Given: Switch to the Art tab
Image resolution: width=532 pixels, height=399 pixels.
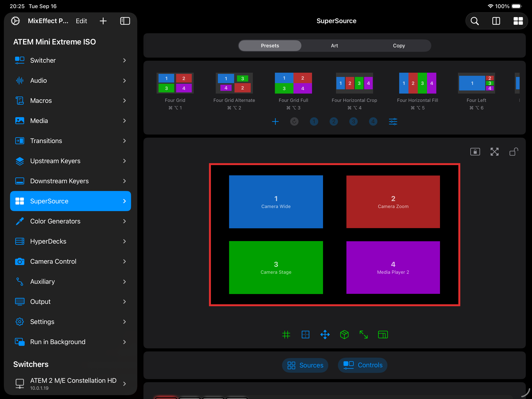Looking at the screenshot, I should click(x=334, y=46).
